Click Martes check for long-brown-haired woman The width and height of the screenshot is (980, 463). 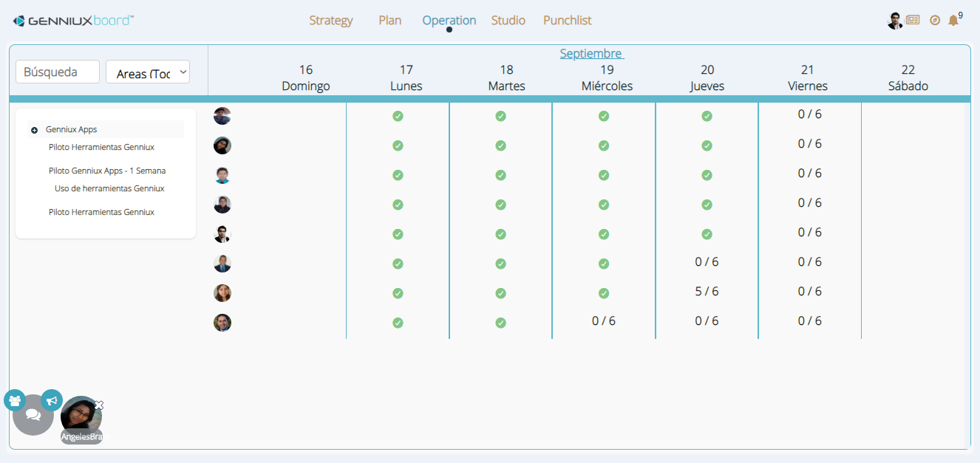[500, 293]
